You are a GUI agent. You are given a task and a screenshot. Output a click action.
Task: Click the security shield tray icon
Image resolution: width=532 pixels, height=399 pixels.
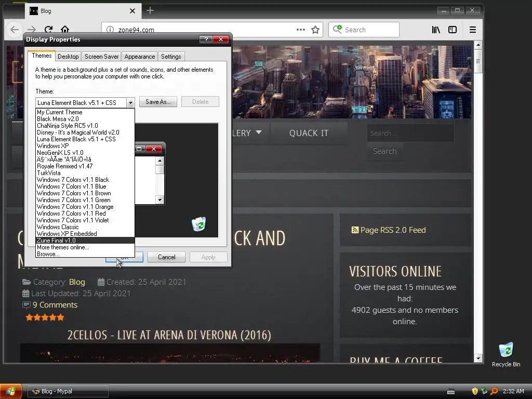click(x=475, y=391)
